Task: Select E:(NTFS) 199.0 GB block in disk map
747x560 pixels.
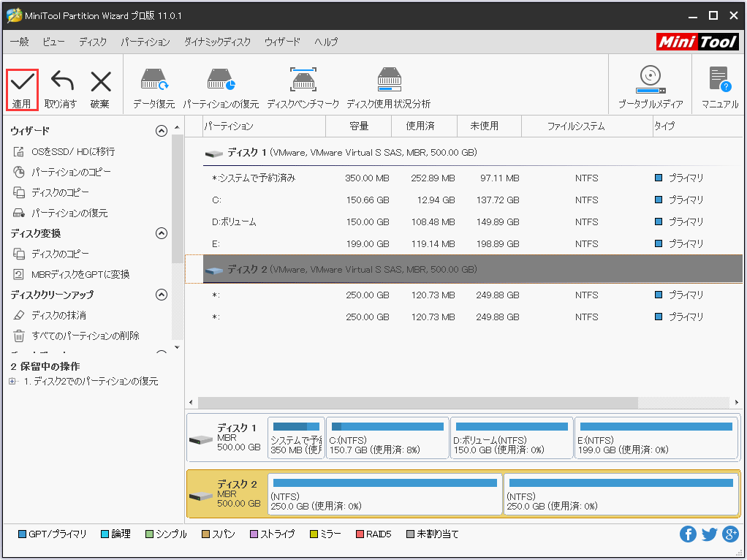Action: point(656,438)
